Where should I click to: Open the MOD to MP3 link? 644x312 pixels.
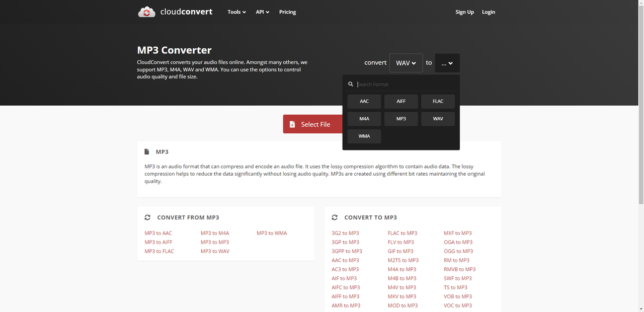(403, 305)
